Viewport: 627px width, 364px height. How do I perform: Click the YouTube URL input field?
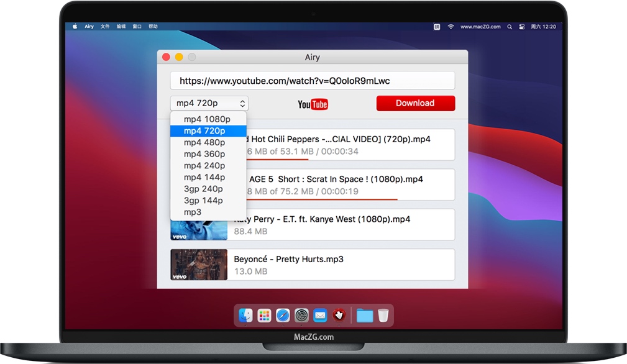(x=313, y=81)
